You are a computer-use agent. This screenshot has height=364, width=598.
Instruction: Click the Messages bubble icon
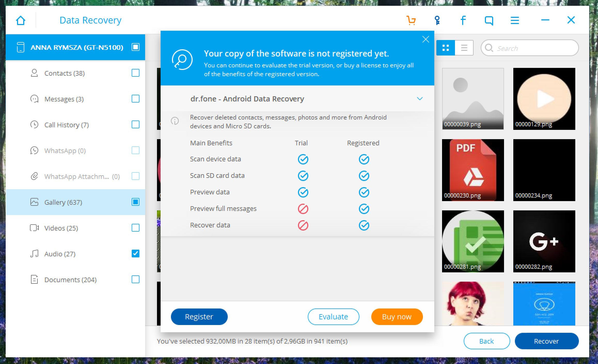pos(34,99)
